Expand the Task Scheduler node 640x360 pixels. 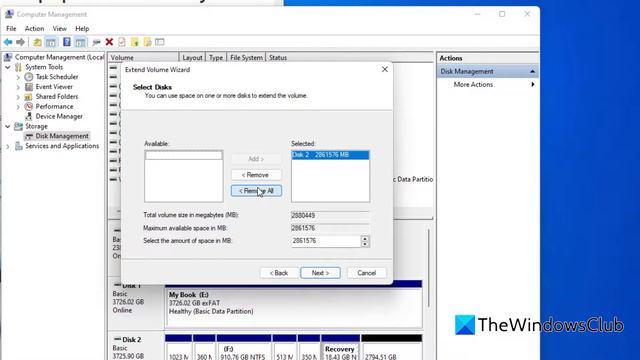18,77
